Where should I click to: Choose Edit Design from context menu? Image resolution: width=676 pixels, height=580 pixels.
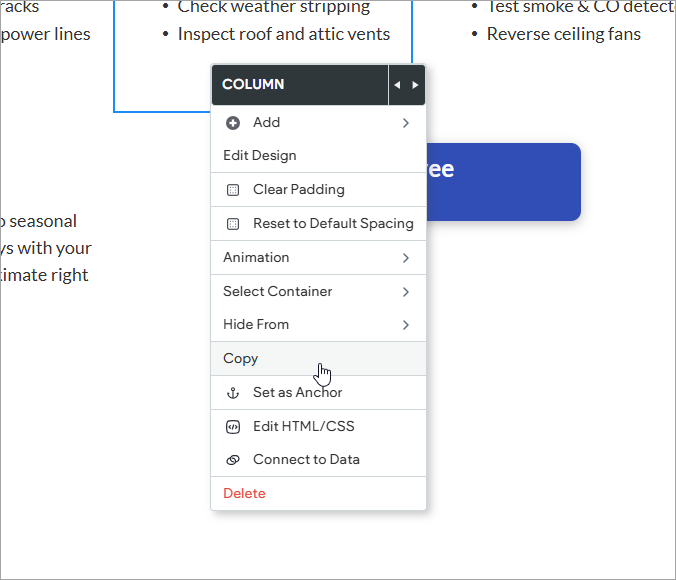tap(260, 156)
